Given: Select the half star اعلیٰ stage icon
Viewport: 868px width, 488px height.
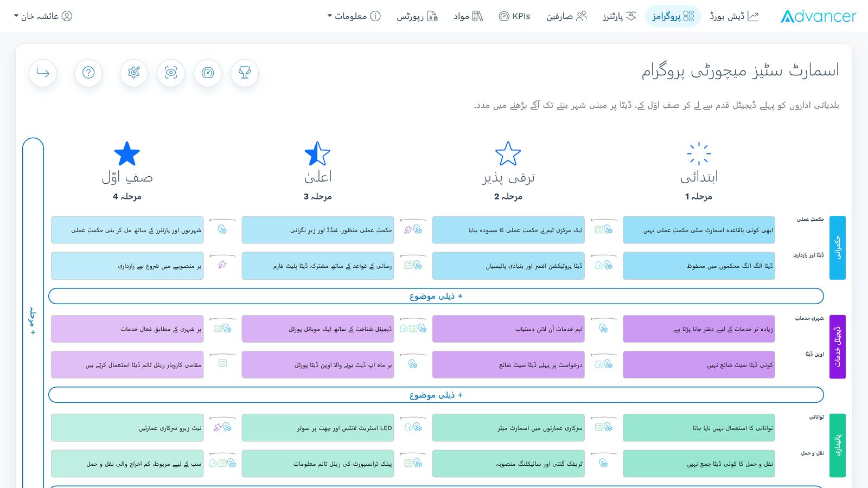Looking at the screenshot, I should click(x=317, y=154).
